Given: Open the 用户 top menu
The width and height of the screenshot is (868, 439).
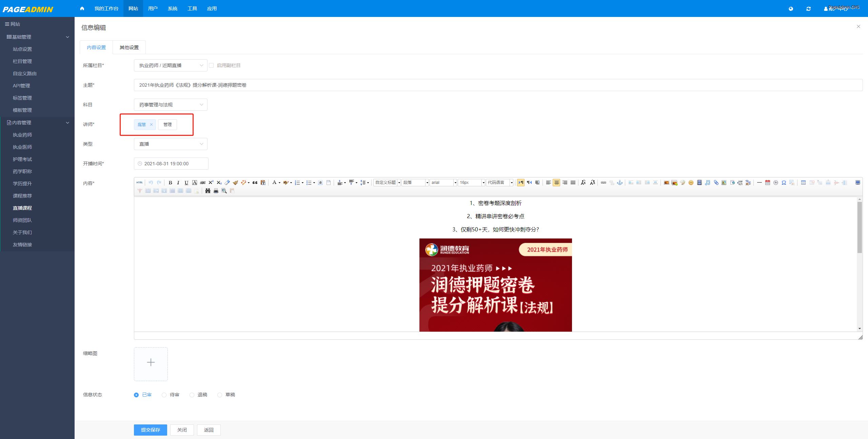Looking at the screenshot, I should (x=153, y=8).
